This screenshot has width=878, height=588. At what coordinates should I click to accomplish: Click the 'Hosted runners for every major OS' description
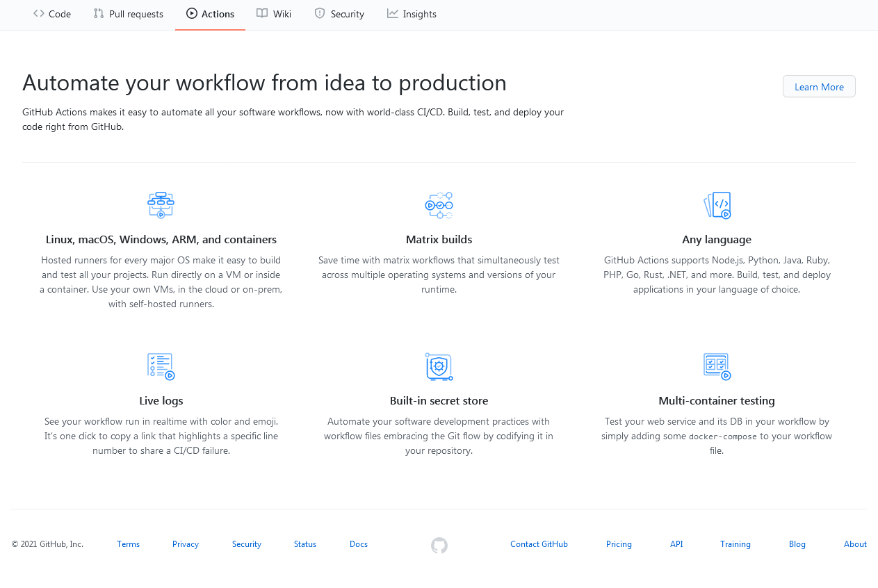[x=161, y=282]
